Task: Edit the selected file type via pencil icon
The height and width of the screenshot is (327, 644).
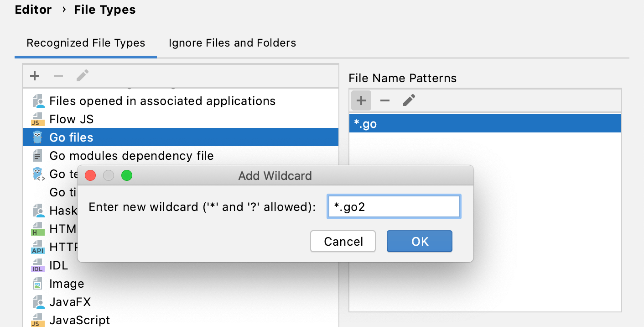Action: [82, 76]
